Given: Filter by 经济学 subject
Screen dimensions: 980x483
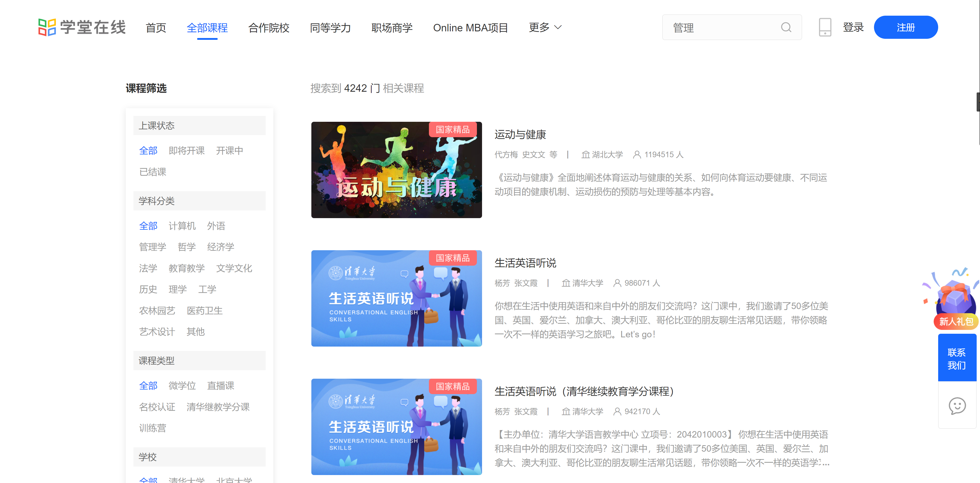Looking at the screenshot, I should pos(220,247).
